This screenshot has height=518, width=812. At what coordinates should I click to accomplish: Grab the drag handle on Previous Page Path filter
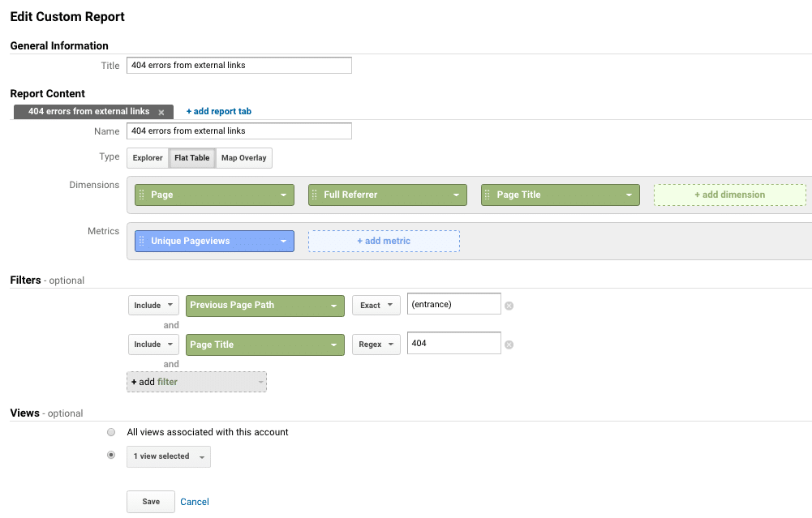click(x=192, y=305)
